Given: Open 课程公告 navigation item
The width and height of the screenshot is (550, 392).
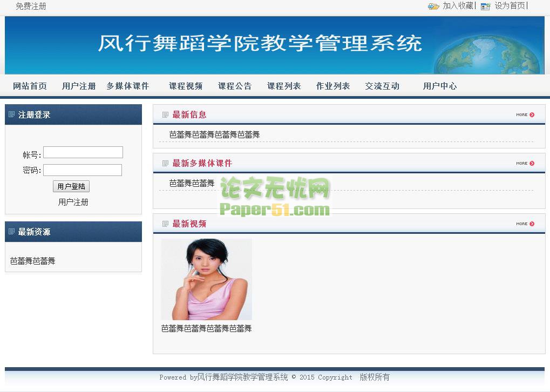Looking at the screenshot, I should coord(235,86).
